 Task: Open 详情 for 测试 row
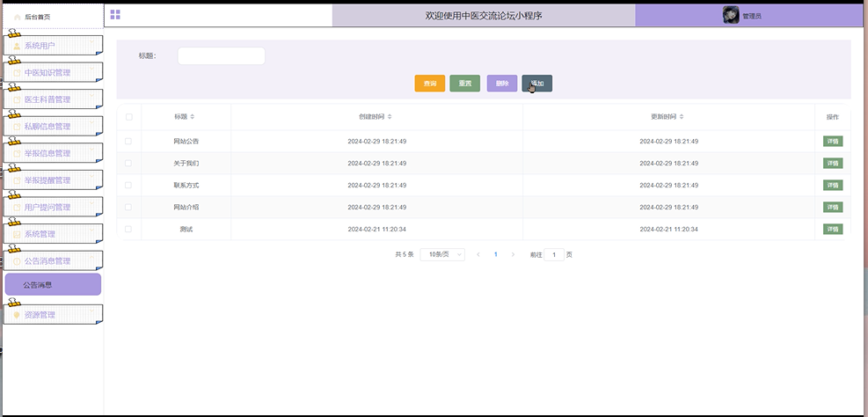(833, 229)
